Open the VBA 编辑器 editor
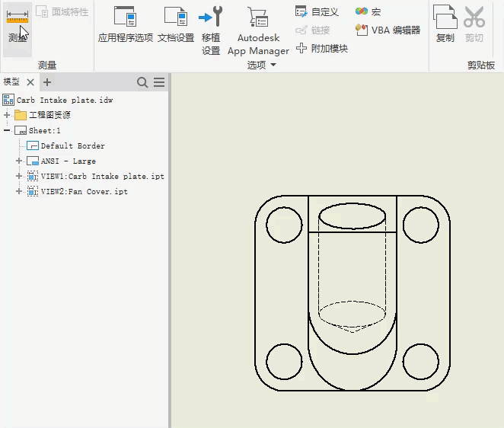Screen dimensions: 504x428 (x=388, y=30)
